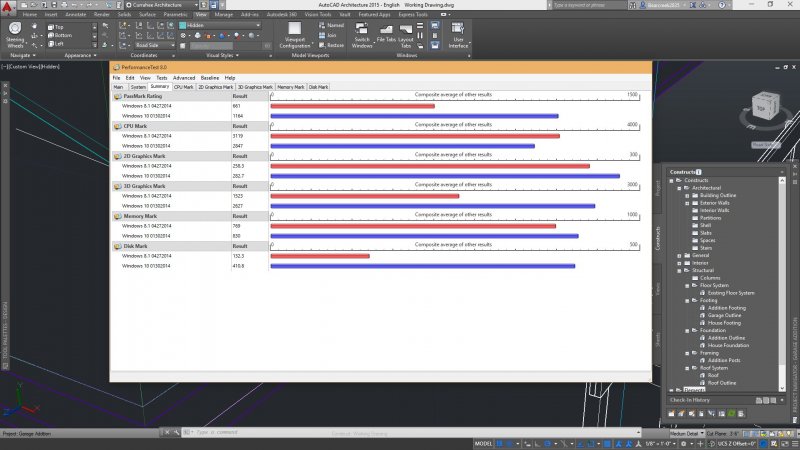Click the ViewCube in the drawing area
Image resolution: width=800 pixels, height=450 pixels.
(765, 107)
